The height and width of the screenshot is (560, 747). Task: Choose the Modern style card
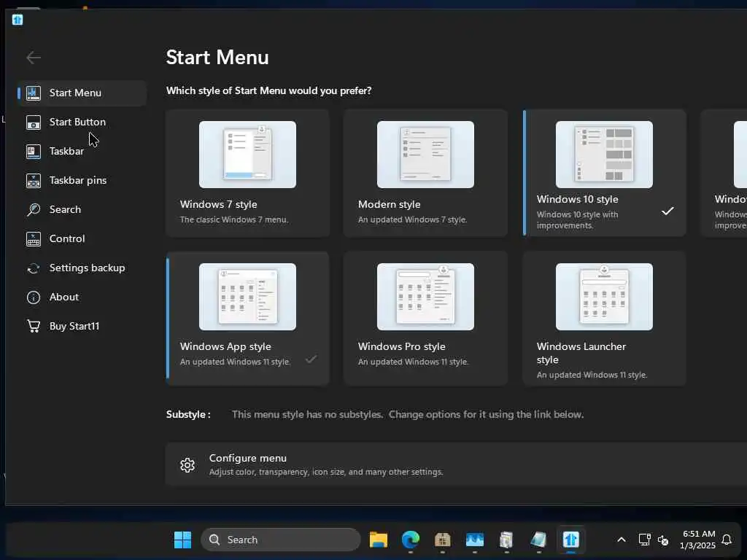pos(425,174)
